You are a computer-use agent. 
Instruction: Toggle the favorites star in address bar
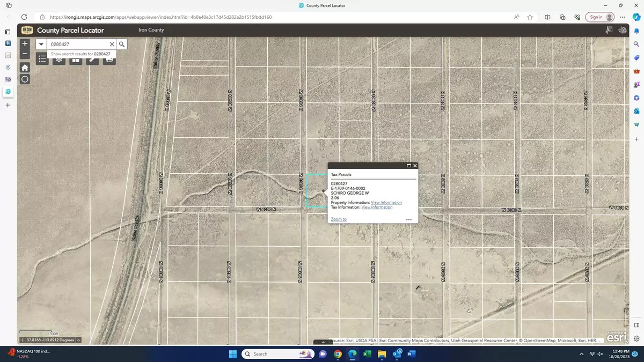[530, 17]
